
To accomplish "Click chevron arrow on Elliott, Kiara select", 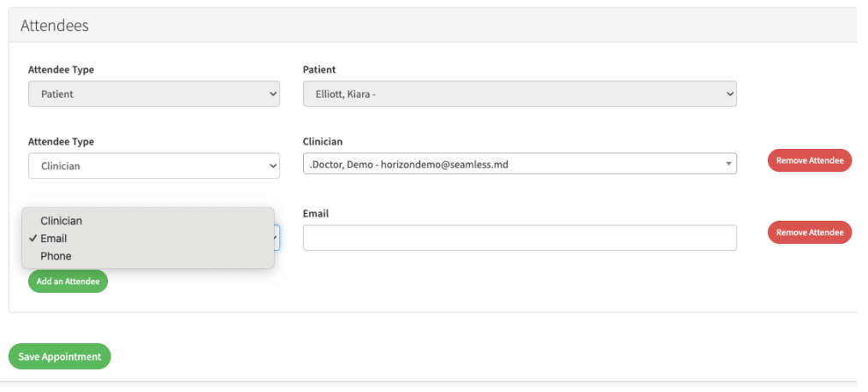I will coord(729,94).
